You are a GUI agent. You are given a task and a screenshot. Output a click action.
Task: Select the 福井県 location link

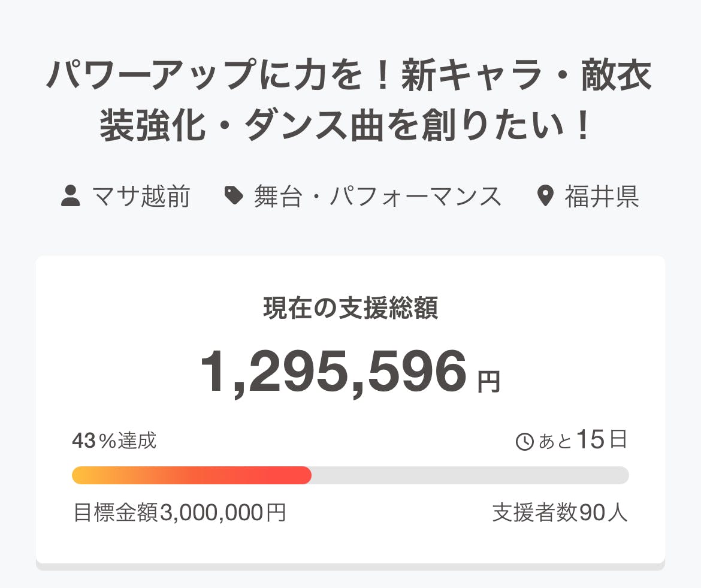(x=602, y=197)
